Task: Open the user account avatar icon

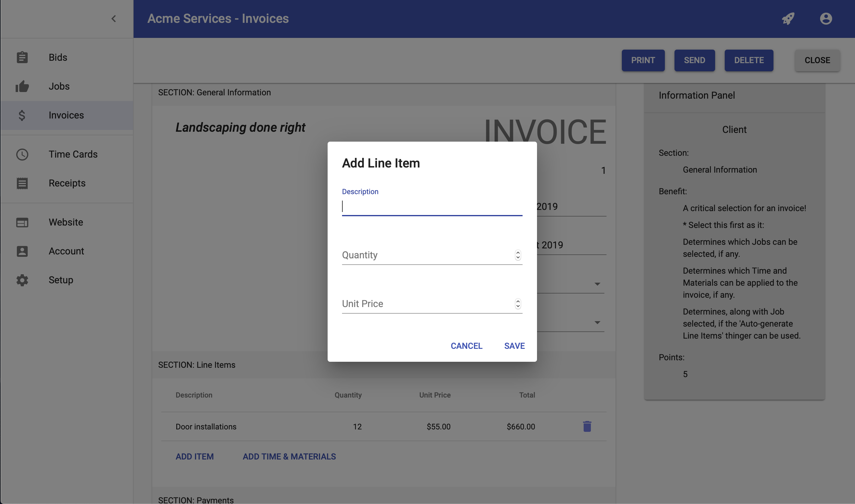Action: pos(826,19)
